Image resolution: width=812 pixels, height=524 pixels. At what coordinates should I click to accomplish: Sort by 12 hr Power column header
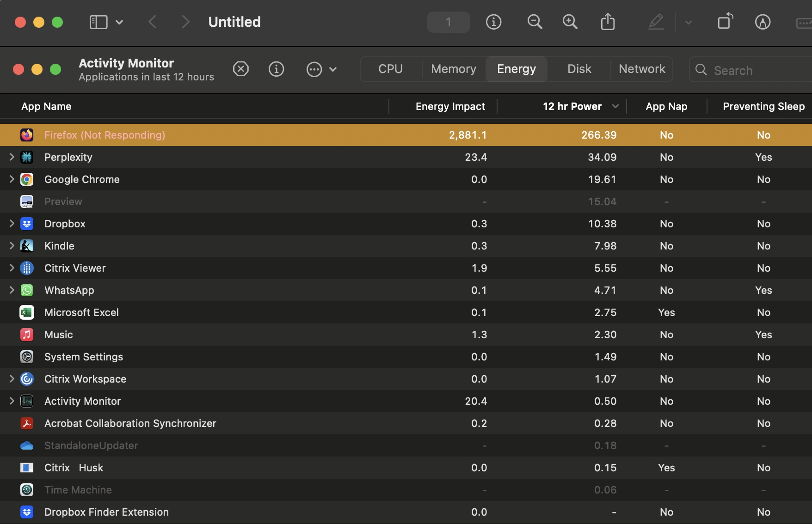click(572, 106)
